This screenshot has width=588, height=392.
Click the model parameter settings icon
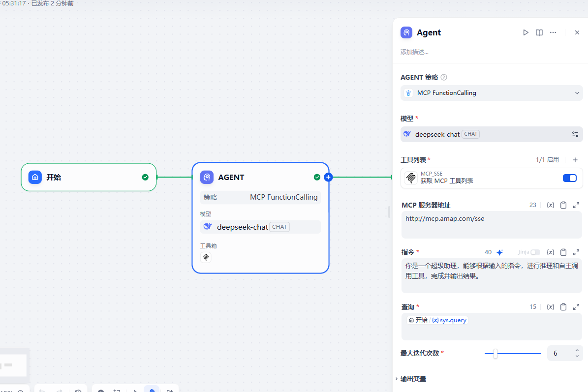tap(575, 134)
